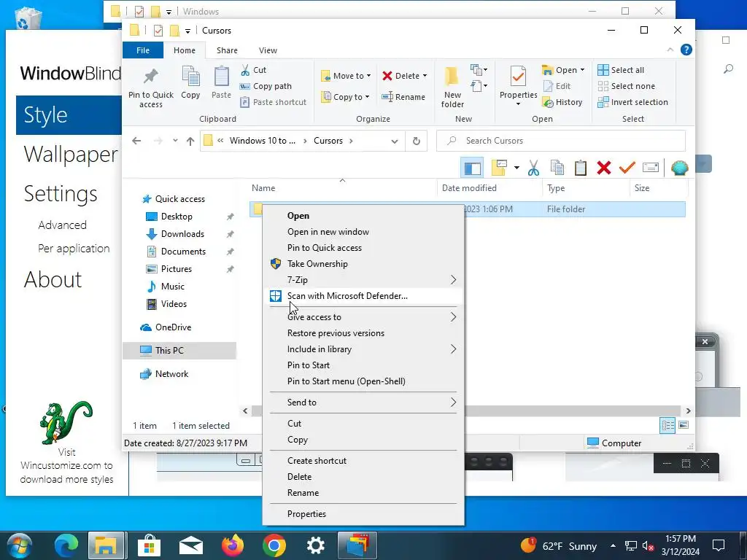Click the red X Delete toolbar icon
This screenshot has height=560, width=747.
tap(603, 168)
